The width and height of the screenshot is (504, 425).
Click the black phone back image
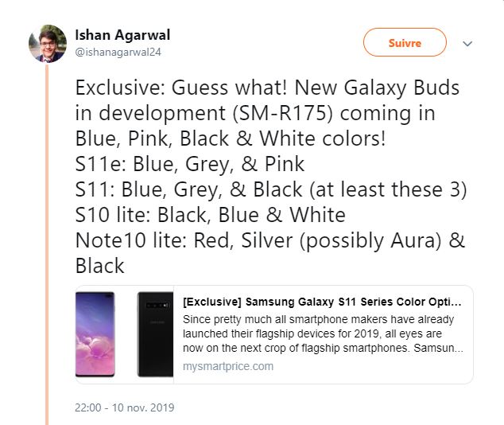[x=155, y=334]
